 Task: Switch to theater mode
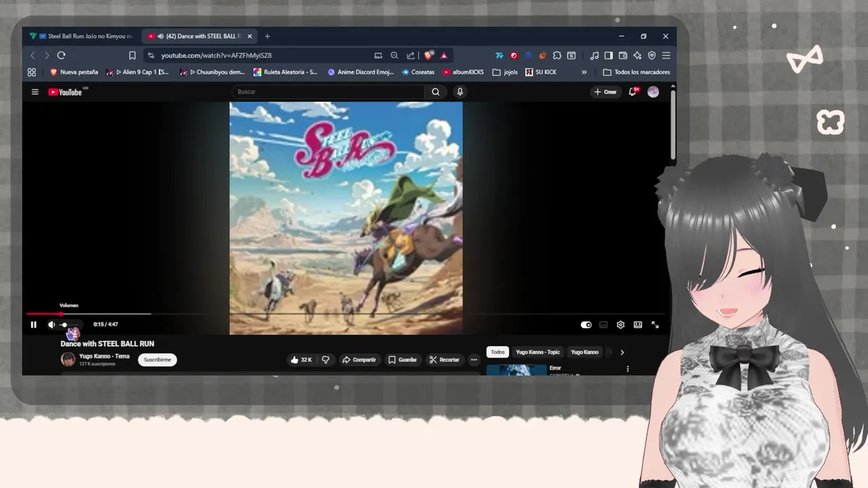(637, 325)
